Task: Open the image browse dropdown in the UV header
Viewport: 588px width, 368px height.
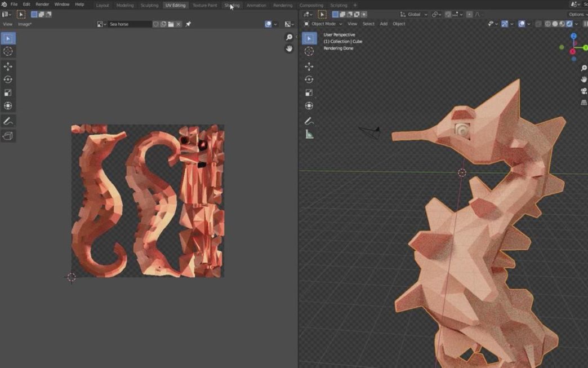Action: (x=101, y=24)
